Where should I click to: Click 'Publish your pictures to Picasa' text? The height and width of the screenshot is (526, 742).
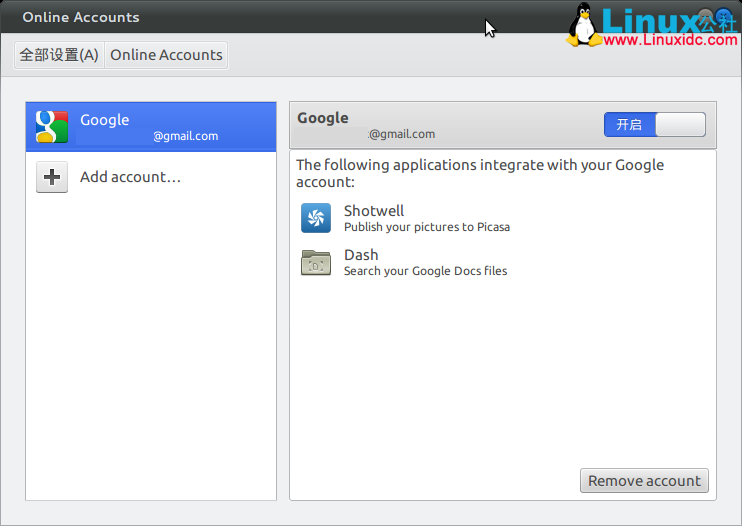tap(427, 227)
